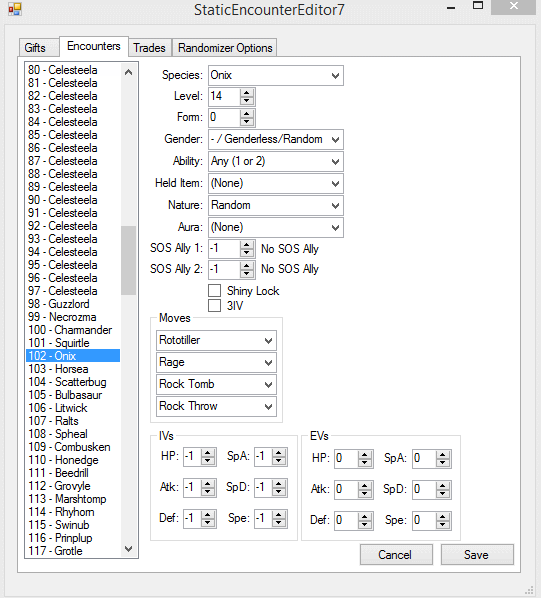Viewport: 541px width, 598px height.
Task: Expand the Rock Throw move dropdown
Action: pyautogui.click(x=216, y=406)
